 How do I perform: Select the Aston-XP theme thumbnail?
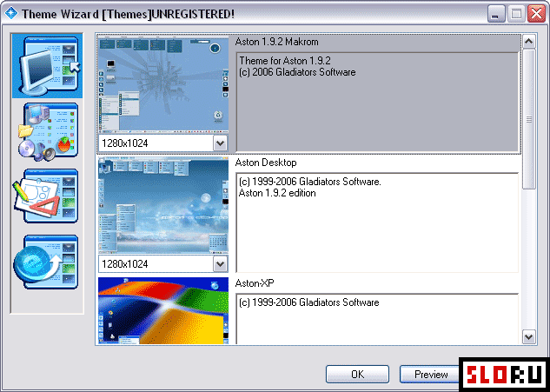pos(163,311)
